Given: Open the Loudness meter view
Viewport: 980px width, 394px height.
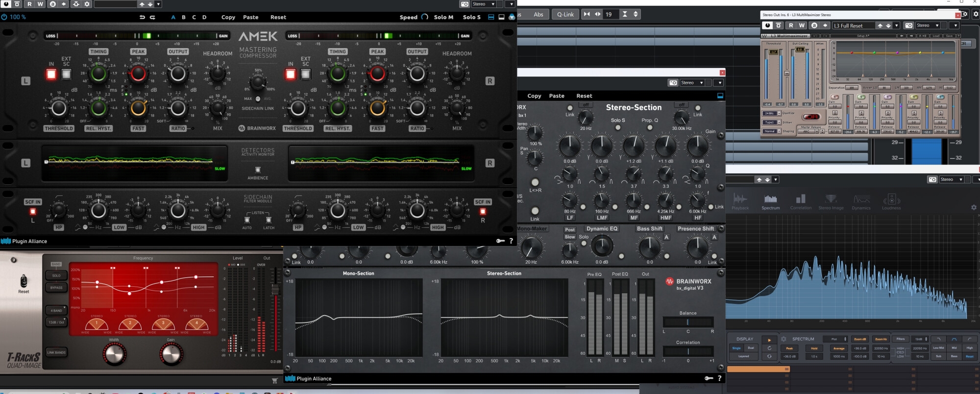Looking at the screenshot, I should coord(891,201).
